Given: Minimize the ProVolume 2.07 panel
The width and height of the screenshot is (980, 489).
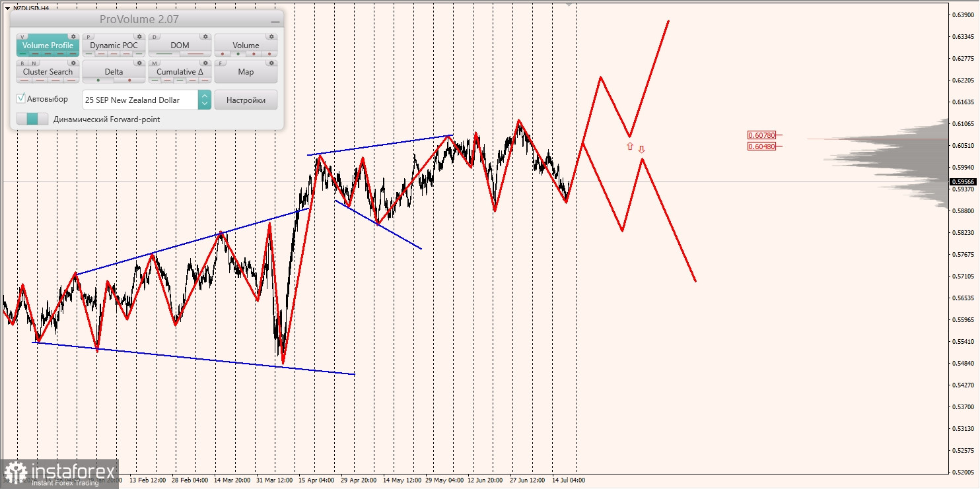Looking at the screenshot, I should pos(275,21).
